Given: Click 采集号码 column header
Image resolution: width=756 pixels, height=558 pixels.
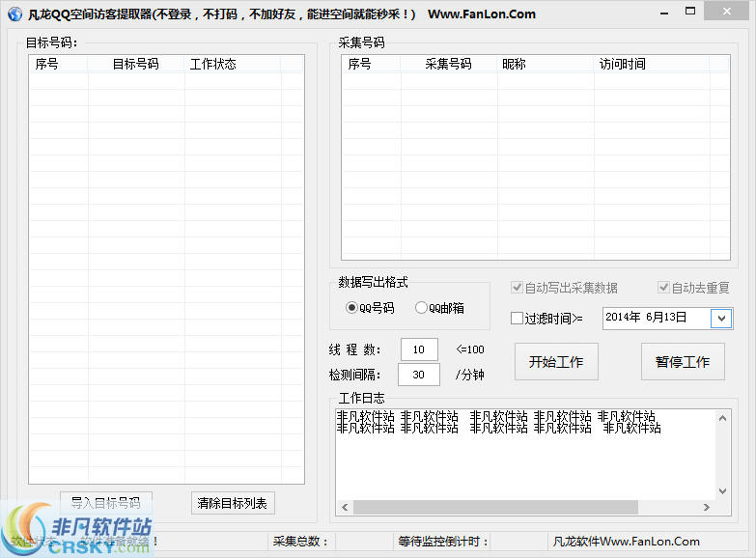Looking at the screenshot, I should (x=449, y=64).
